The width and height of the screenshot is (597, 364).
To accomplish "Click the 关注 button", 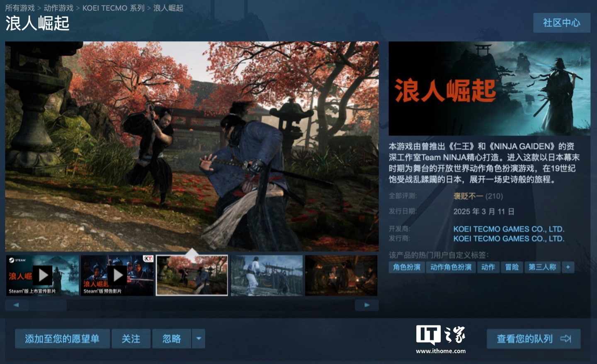I will [131, 339].
